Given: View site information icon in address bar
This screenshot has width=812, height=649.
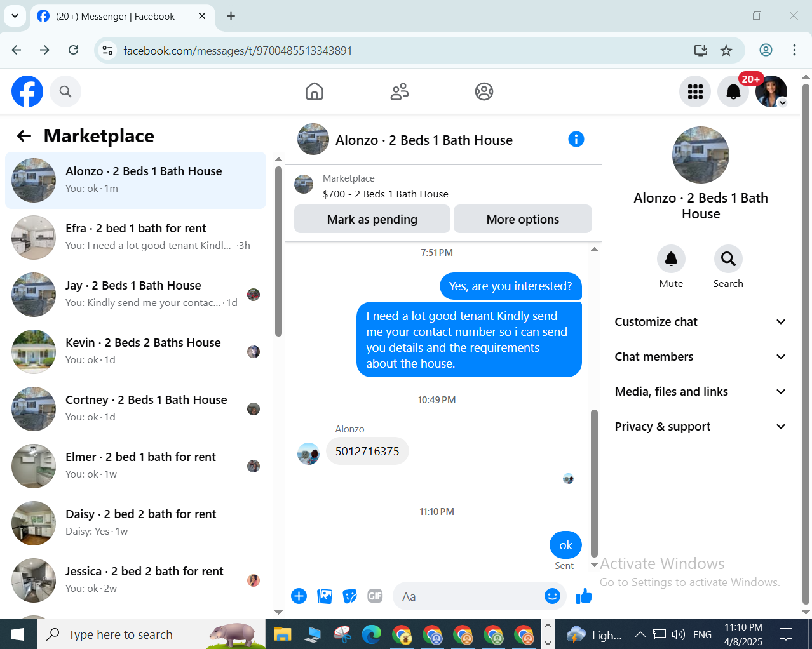Looking at the screenshot, I should pyautogui.click(x=108, y=50).
